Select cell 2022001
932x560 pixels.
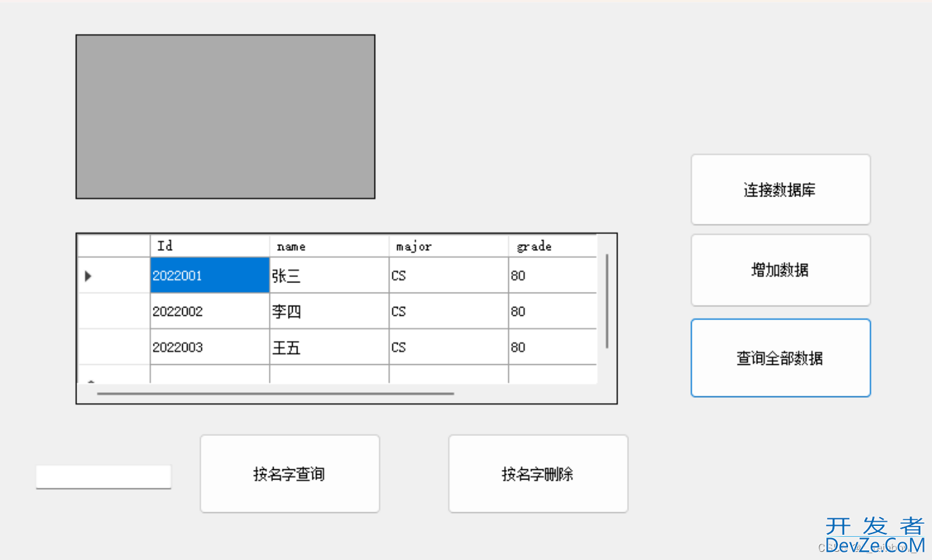[x=210, y=276]
